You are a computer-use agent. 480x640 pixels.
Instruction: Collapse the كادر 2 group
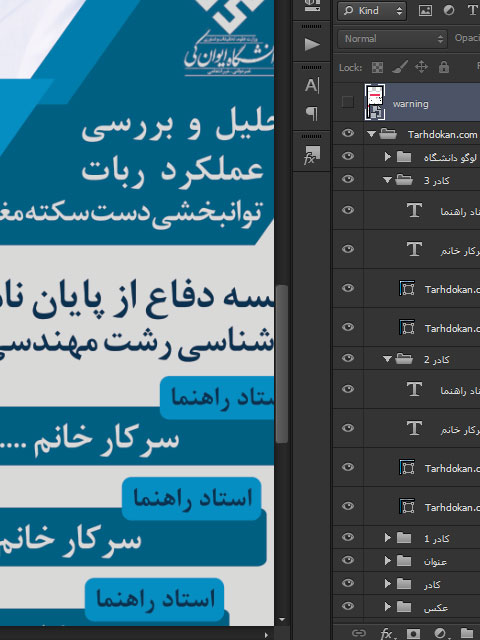tap(387, 359)
